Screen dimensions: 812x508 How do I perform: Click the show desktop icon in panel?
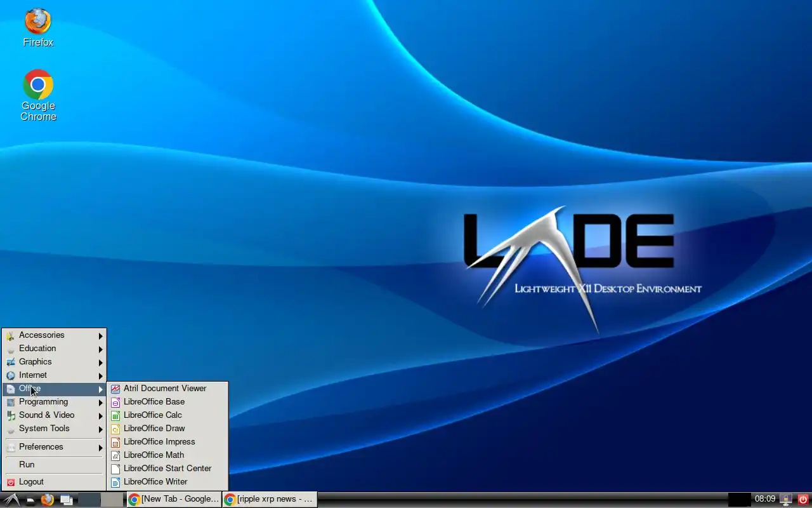tap(66, 500)
